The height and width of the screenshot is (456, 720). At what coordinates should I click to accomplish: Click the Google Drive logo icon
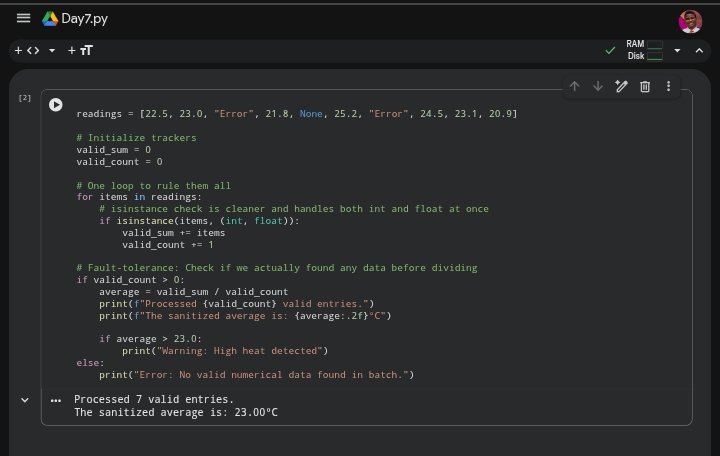(50, 19)
